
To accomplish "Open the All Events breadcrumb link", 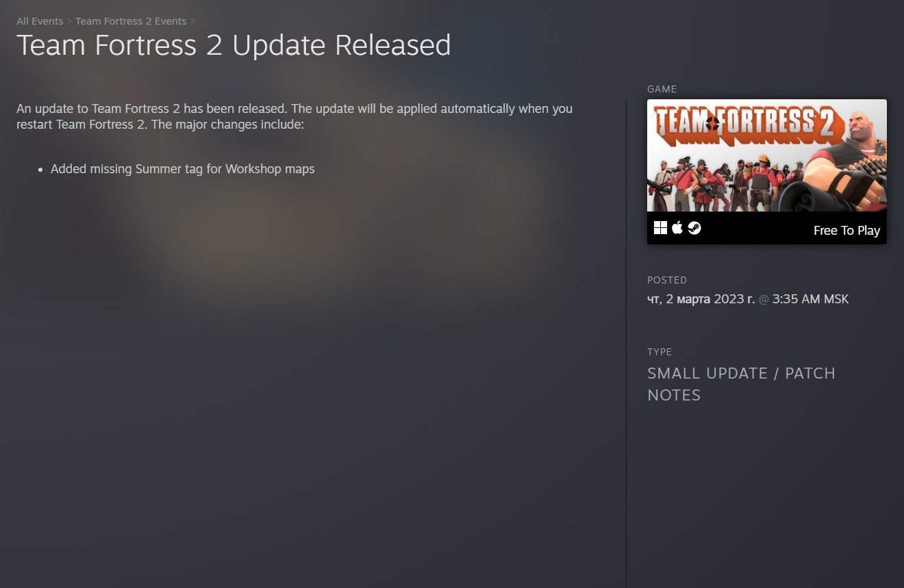I will 40,21.
